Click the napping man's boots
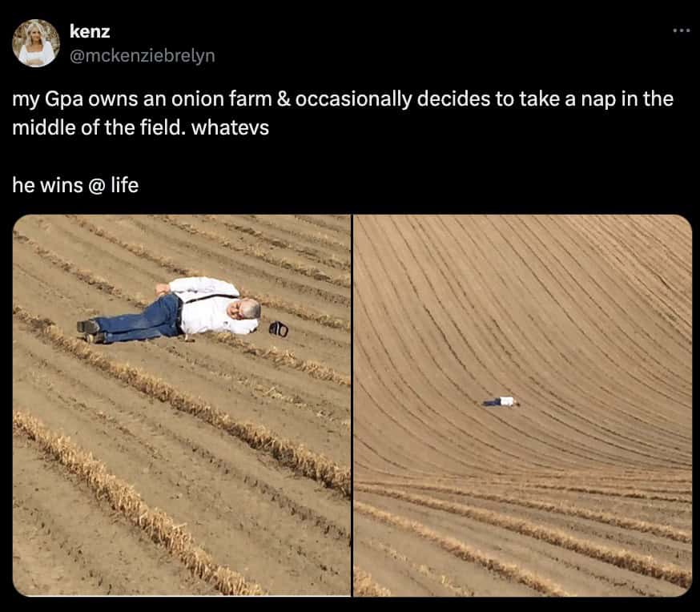The width and height of the screenshot is (700, 612). coord(88,328)
